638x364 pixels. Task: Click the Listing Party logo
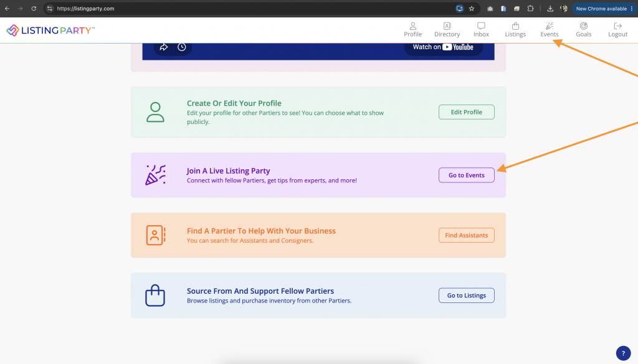click(x=50, y=30)
